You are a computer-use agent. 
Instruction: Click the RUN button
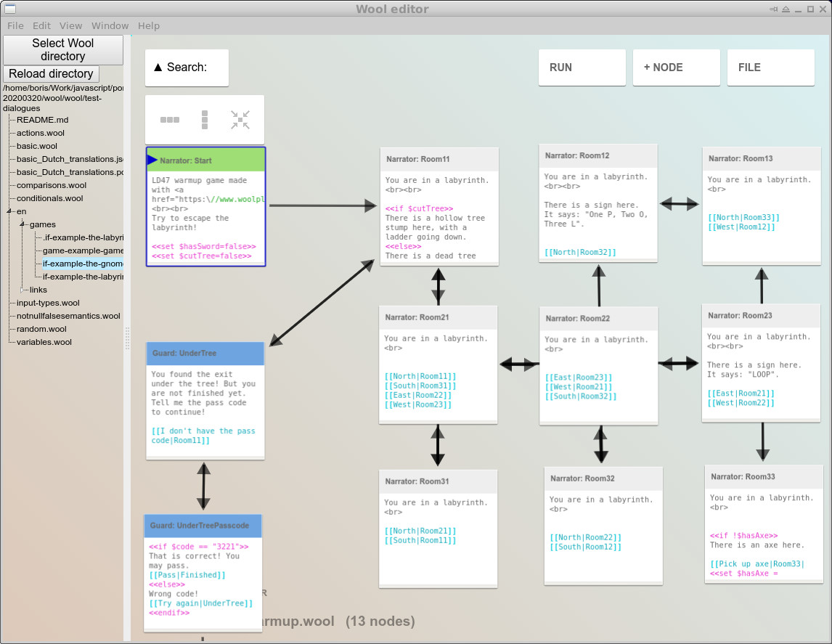click(582, 68)
